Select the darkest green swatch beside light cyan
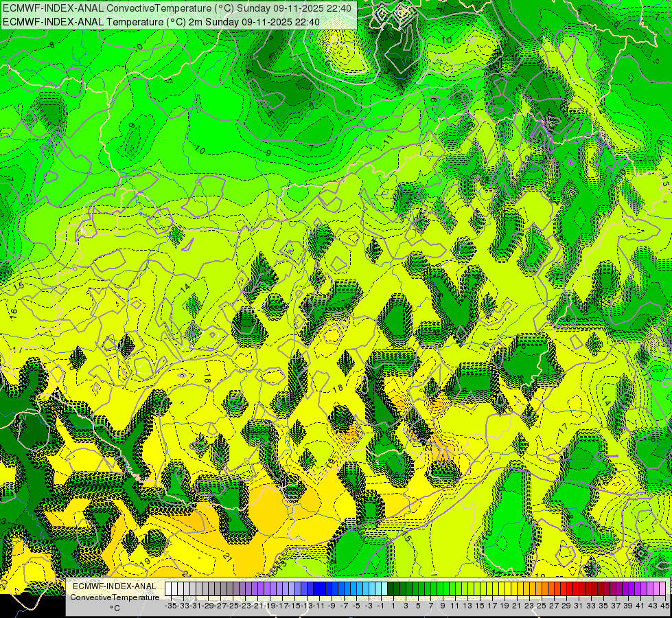Image resolution: width=672 pixels, height=618 pixels. point(391,589)
